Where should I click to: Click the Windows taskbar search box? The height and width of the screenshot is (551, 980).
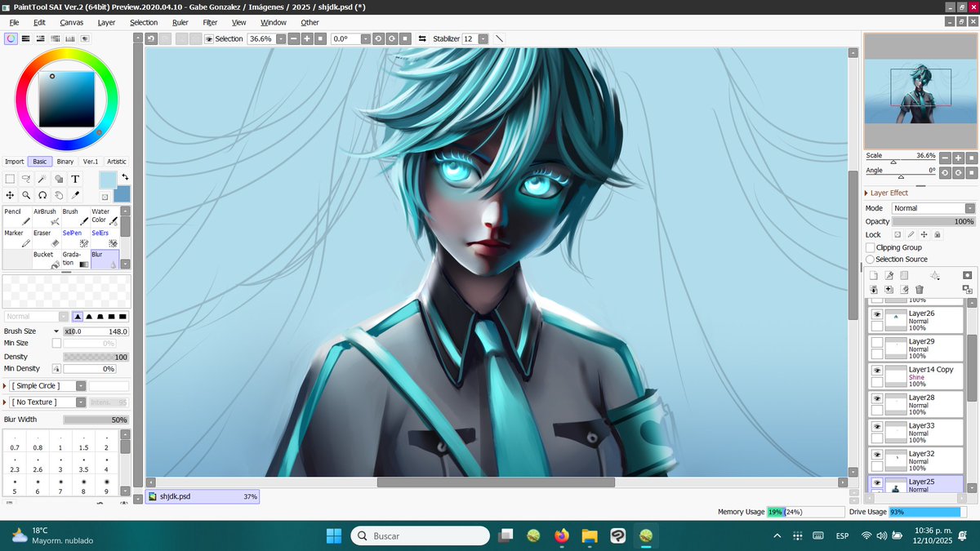(421, 535)
